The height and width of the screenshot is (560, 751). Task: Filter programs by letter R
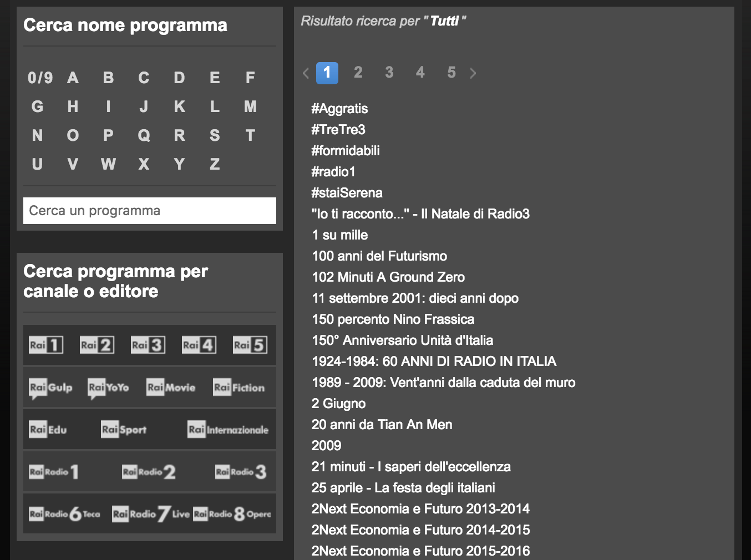click(179, 135)
